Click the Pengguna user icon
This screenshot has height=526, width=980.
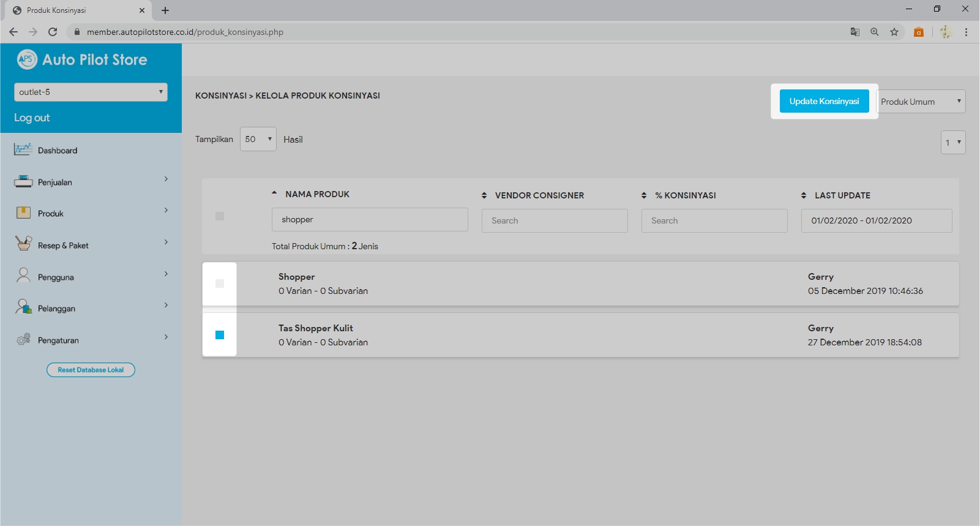(23, 276)
